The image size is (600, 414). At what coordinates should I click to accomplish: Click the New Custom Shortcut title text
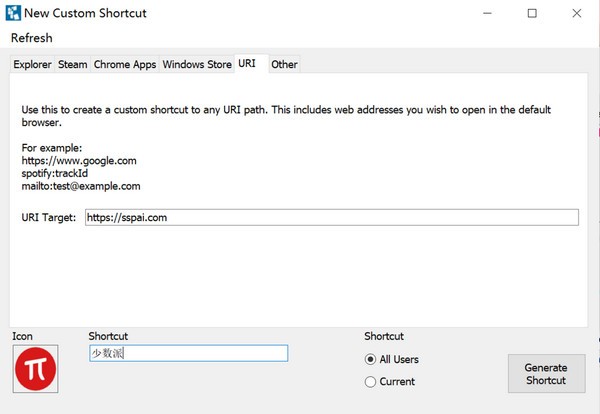tap(86, 13)
